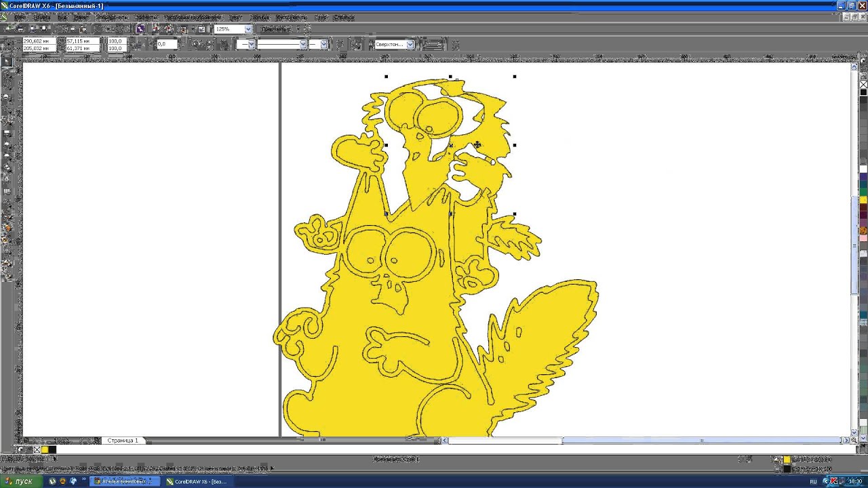Select the Страница 1 page tab
The width and height of the screenshot is (868, 488).
tap(122, 441)
